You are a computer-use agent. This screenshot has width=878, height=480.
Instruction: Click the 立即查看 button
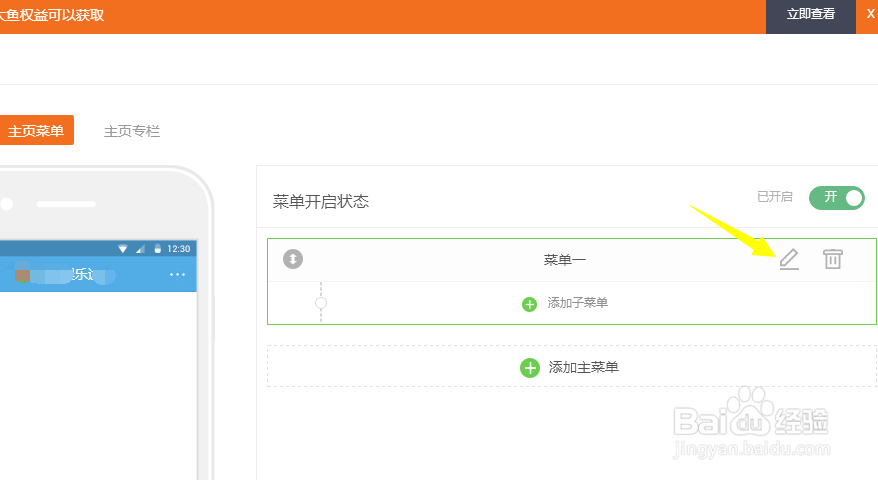pos(810,15)
